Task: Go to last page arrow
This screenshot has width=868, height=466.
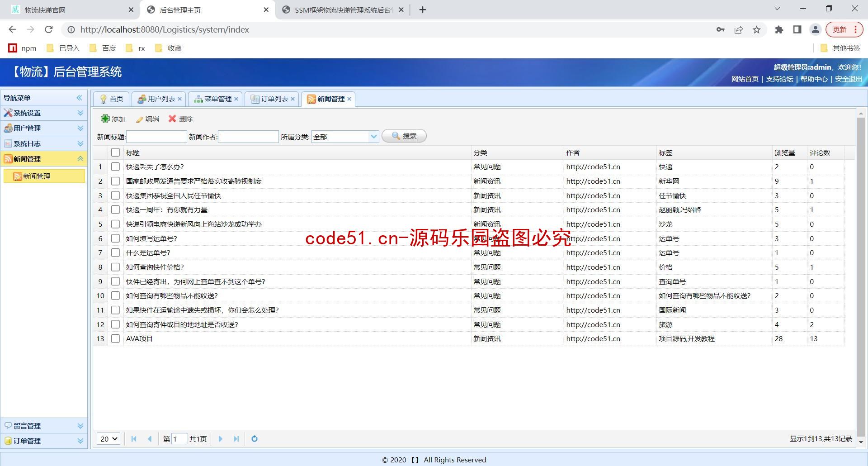Action: pyautogui.click(x=236, y=438)
